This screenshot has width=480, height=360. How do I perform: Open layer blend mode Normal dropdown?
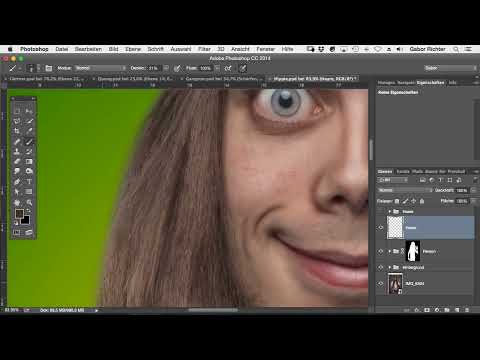[x=405, y=190]
